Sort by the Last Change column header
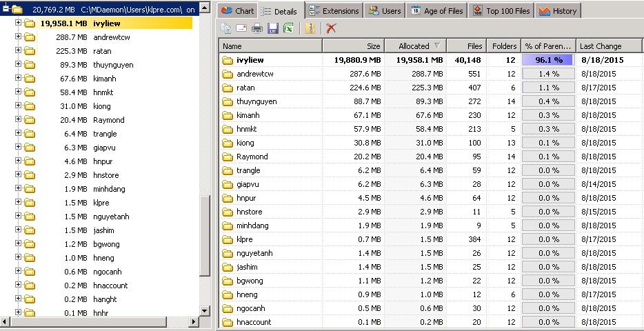 609,46
